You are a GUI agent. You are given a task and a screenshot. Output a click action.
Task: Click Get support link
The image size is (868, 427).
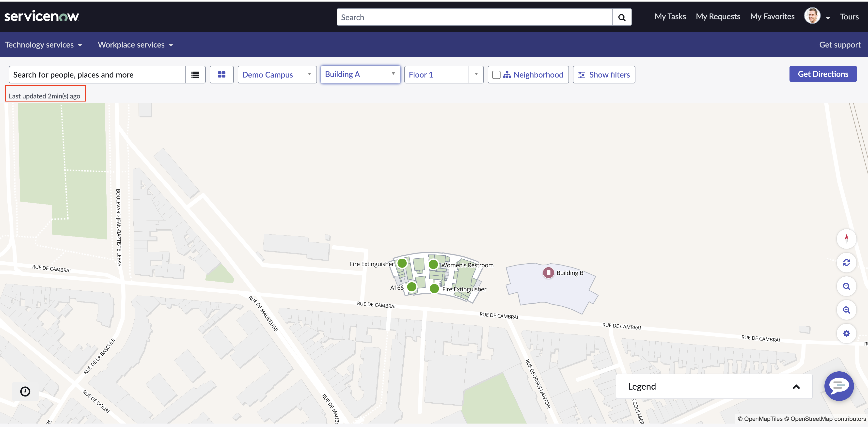(840, 45)
